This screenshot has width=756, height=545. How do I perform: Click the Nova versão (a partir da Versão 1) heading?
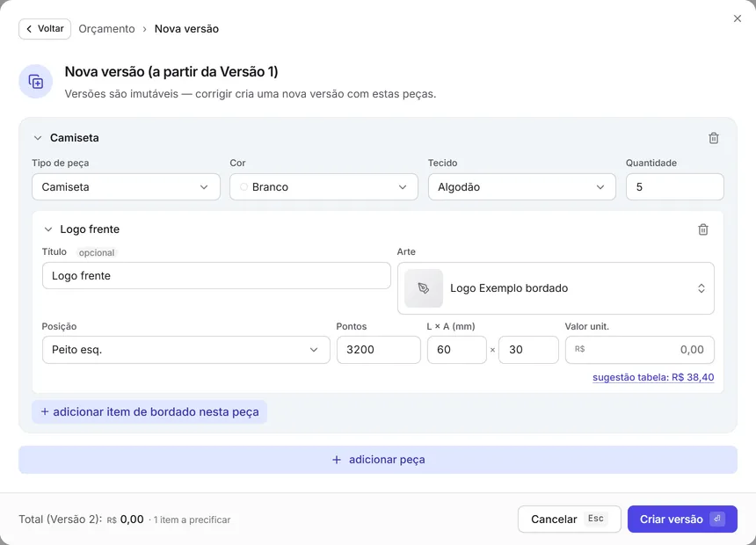coord(171,72)
